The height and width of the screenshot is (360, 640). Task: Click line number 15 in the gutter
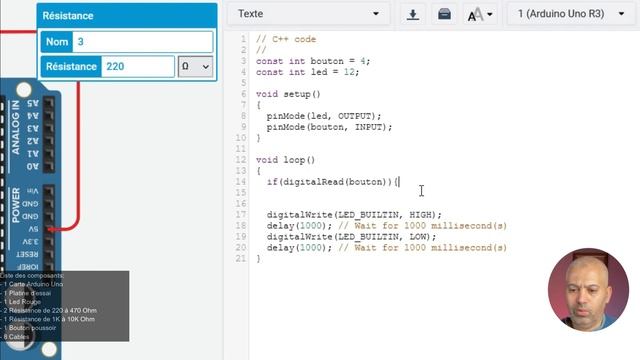click(x=241, y=193)
